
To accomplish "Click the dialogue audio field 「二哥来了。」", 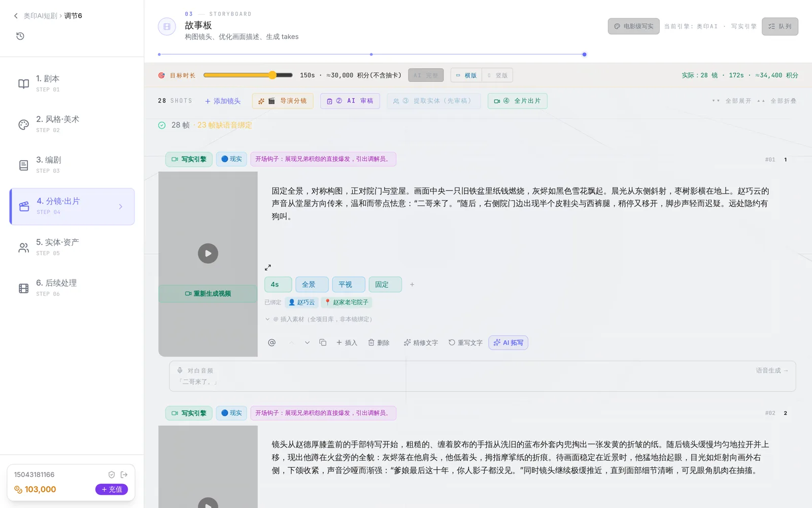I will point(482,376).
